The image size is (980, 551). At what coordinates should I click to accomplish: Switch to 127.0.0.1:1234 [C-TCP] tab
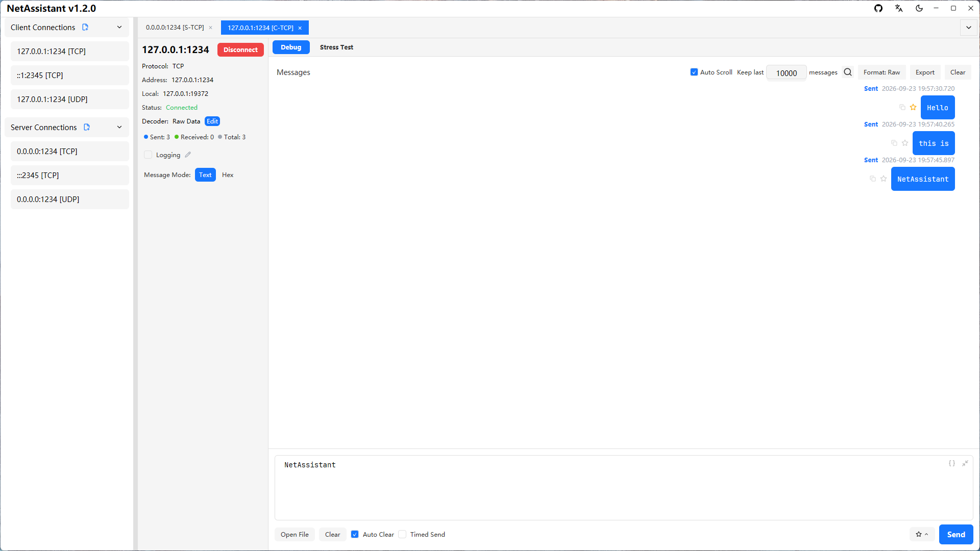pos(260,28)
